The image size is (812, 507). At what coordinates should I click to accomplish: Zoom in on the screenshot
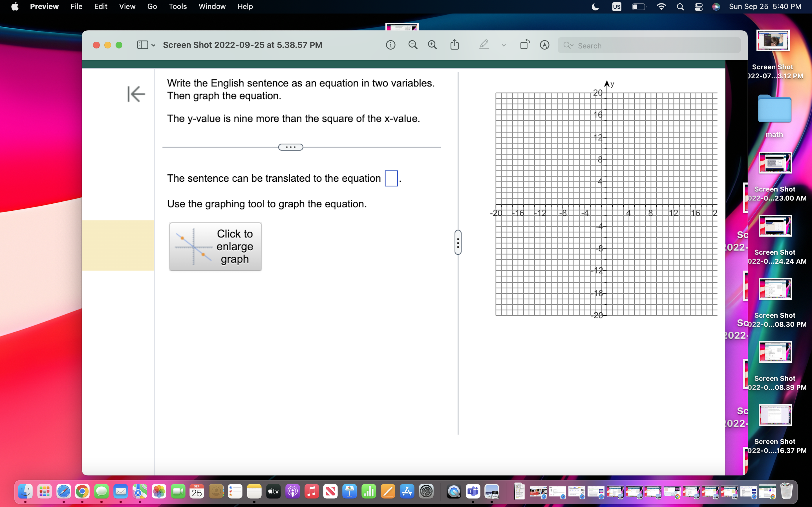(432, 45)
